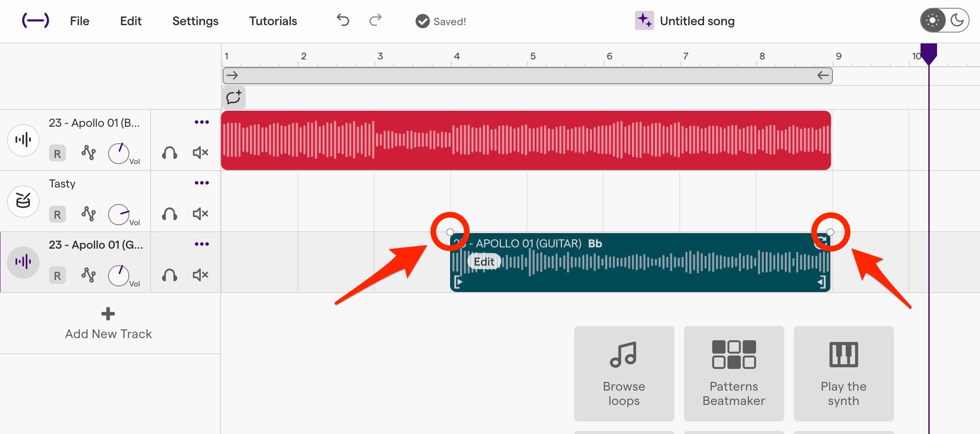Expand more options for Apollo 01 (G...) track
The image size is (980, 434).
click(202, 244)
